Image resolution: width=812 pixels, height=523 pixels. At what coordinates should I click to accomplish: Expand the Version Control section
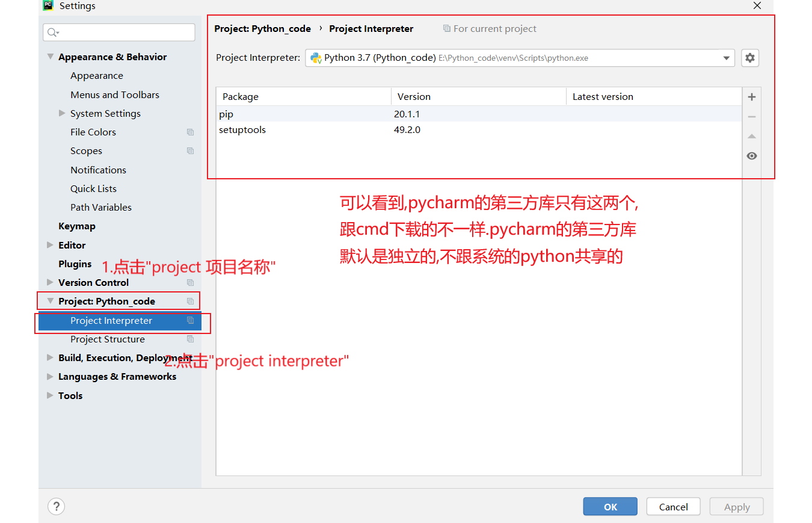[50, 282]
